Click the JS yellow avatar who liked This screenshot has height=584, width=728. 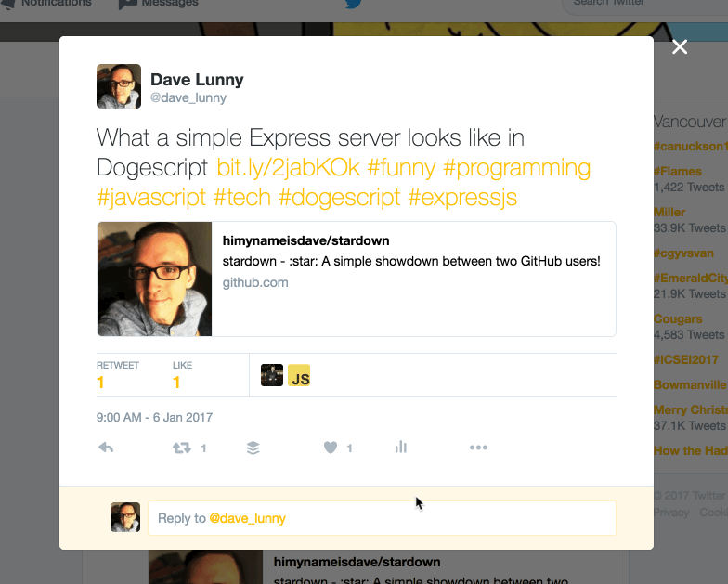299,375
